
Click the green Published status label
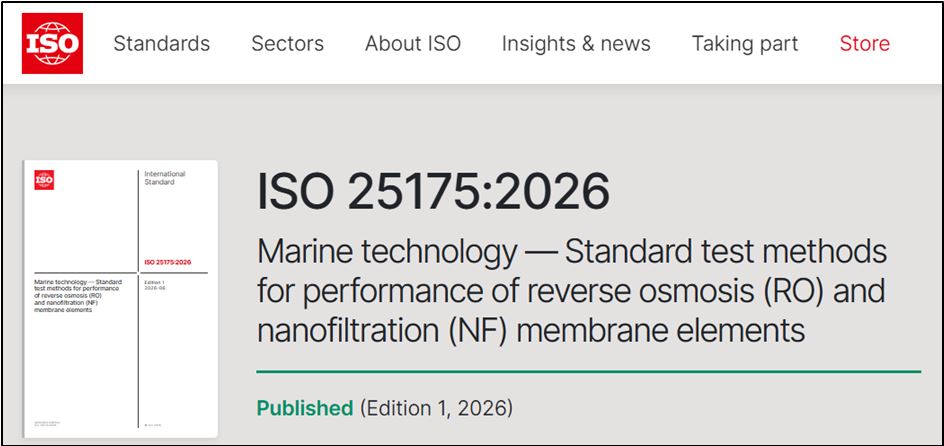[x=305, y=408]
